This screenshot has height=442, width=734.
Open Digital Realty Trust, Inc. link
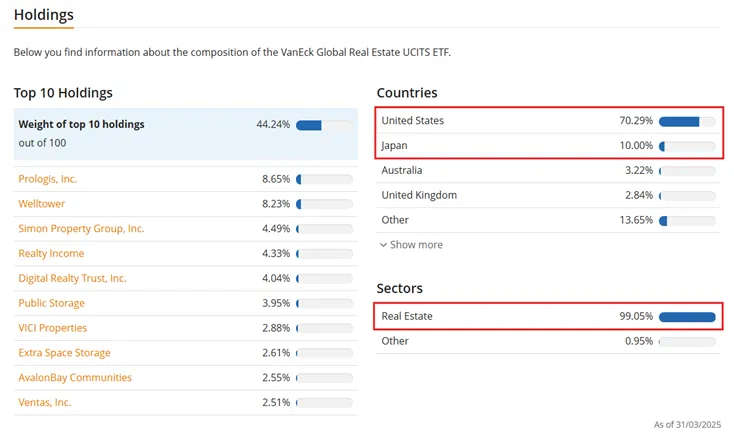coord(72,278)
